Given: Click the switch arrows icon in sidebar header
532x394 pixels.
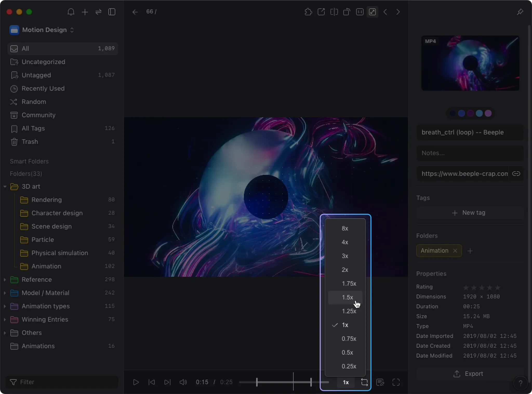Looking at the screenshot, I should 98,12.
